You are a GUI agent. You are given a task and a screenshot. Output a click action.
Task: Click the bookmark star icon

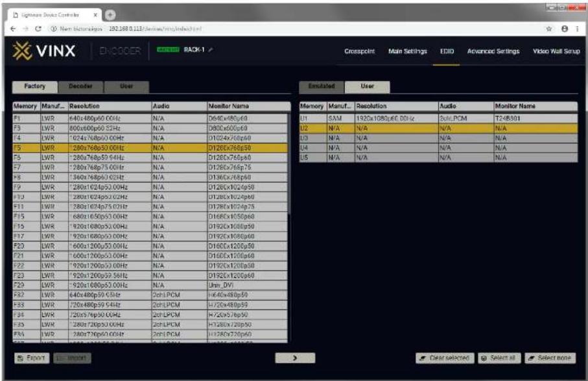point(549,29)
